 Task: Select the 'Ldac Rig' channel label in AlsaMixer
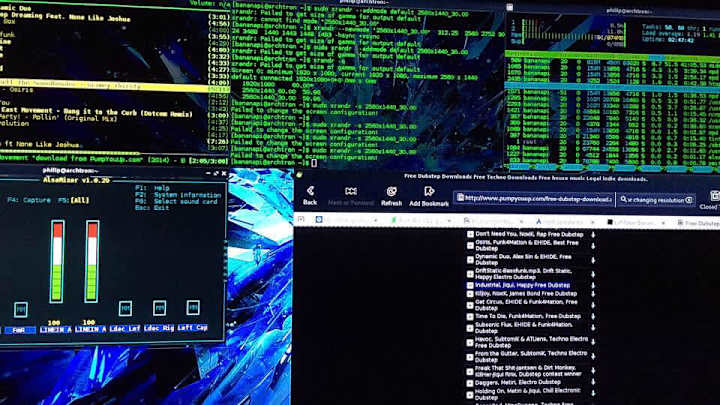(159, 328)
